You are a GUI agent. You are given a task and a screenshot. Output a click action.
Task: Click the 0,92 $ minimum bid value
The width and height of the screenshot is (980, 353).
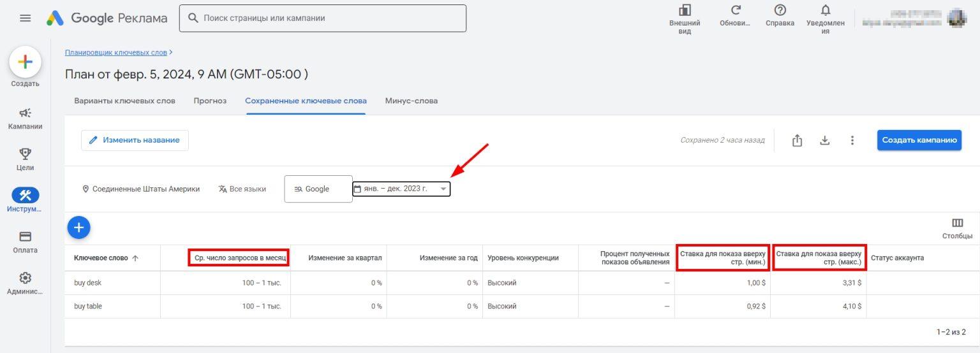pyautogui.click(x=755, y=306)
